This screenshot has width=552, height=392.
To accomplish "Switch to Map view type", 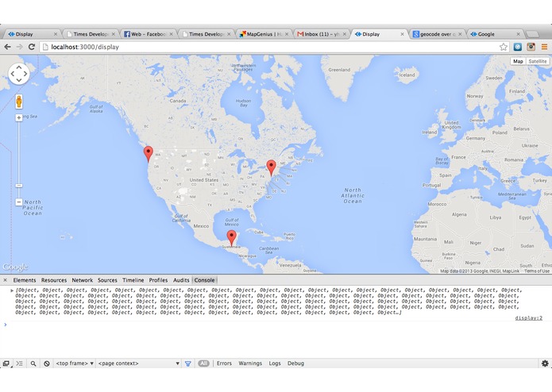I will [518, 61].
